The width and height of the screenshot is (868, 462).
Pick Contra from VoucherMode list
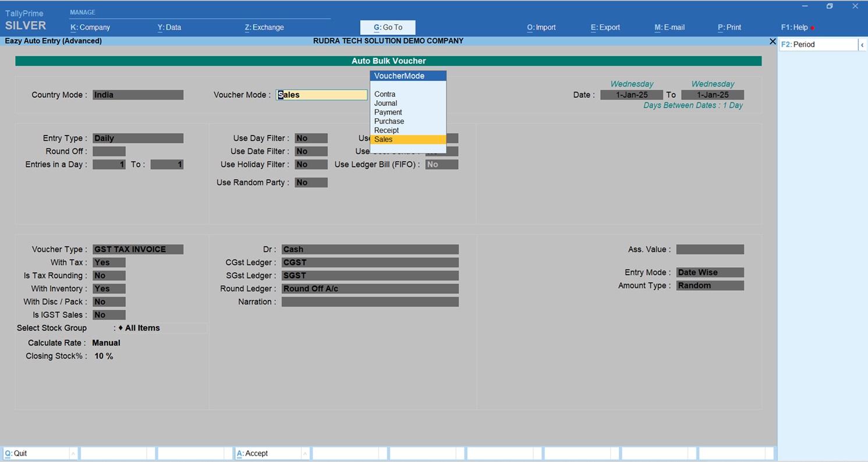(x=385, y=94)
